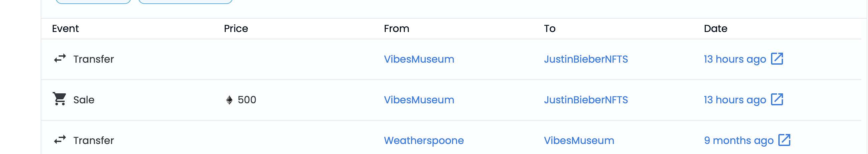Click the Event column header

tap(65, 29)
